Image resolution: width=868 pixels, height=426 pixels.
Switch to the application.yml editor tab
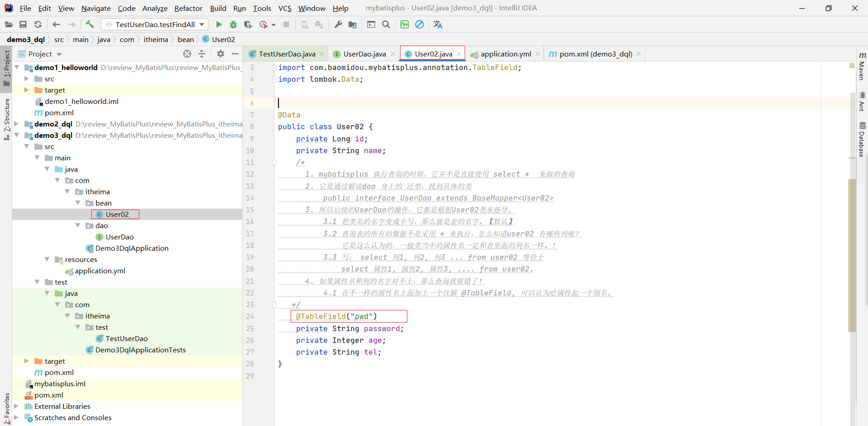(505, 54)
